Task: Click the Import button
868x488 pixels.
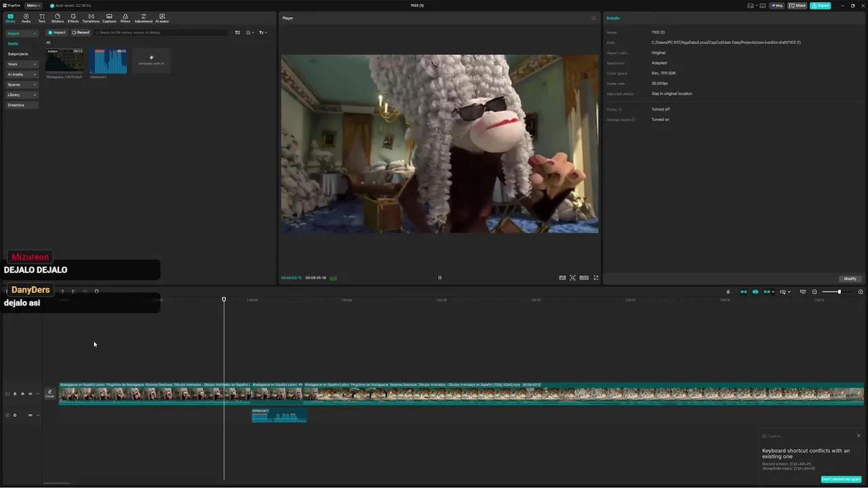Action: pyautogui.click(x=57, y=33)
